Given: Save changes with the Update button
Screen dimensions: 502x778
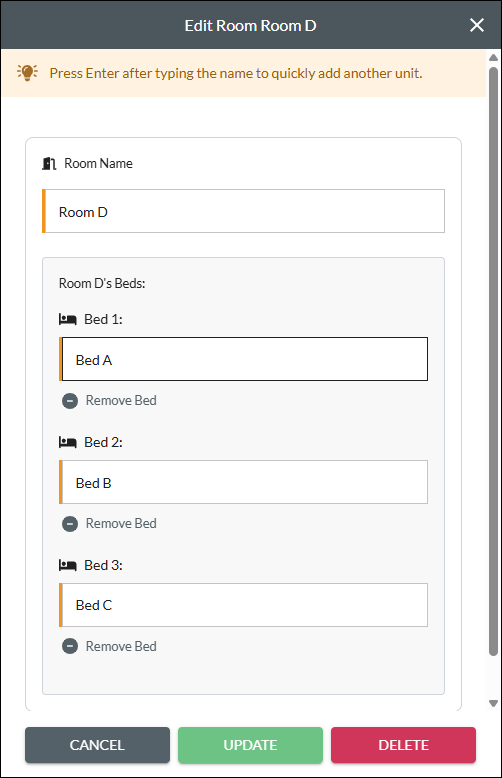Looking at the screenshot, I should (x=251, y=745).
